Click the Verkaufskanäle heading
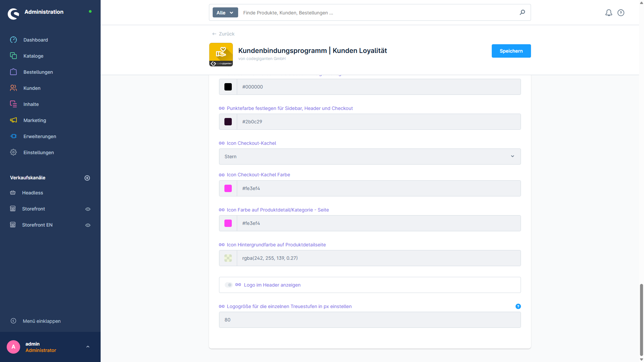Viewport: 644px width, 362px height. point(28,178)
